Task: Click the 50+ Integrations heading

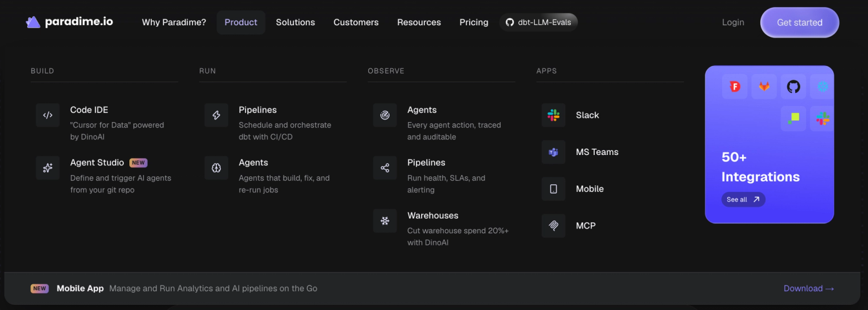Action: pos(760,167)
